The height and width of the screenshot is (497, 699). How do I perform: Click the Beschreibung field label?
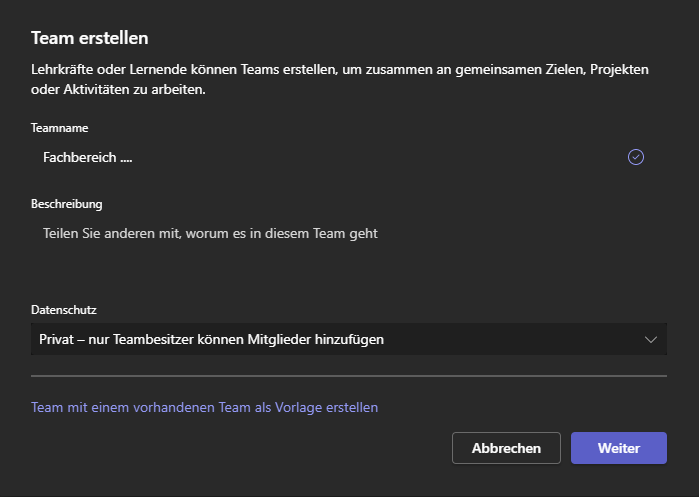[x=67, y=204]
